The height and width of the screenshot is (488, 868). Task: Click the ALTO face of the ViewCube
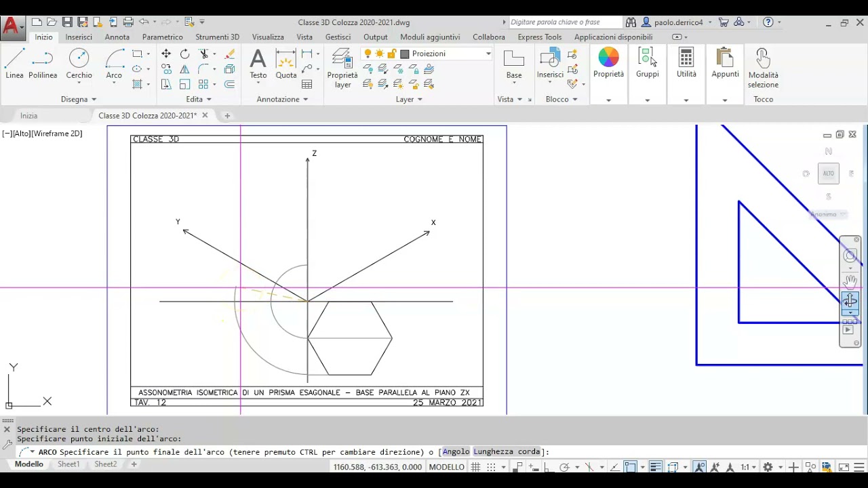[829, 174]
